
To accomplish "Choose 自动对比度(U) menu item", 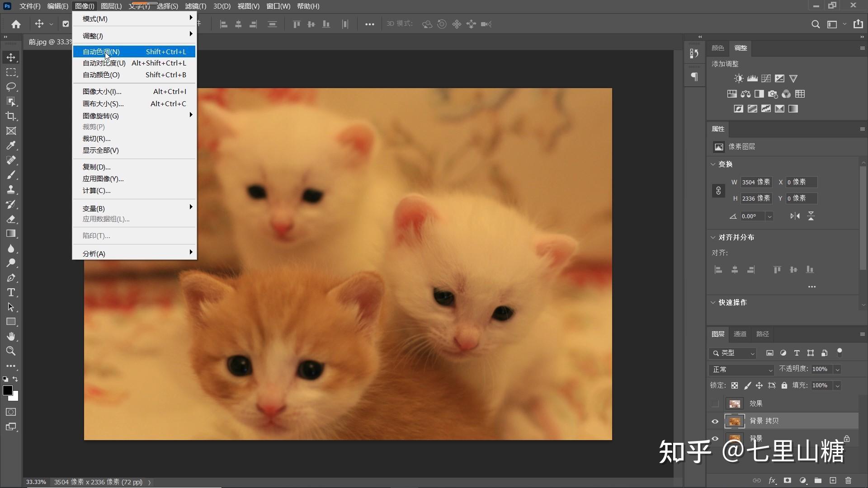I will click(134, 63).
